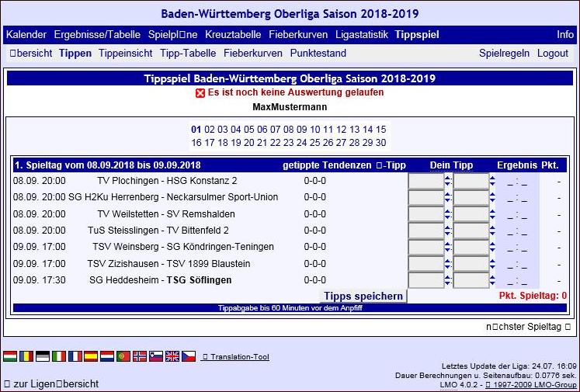Select the German flag language icon
The width and height of the screenshot is (580, 392).
pyautogui.click(x=43, y=356)
